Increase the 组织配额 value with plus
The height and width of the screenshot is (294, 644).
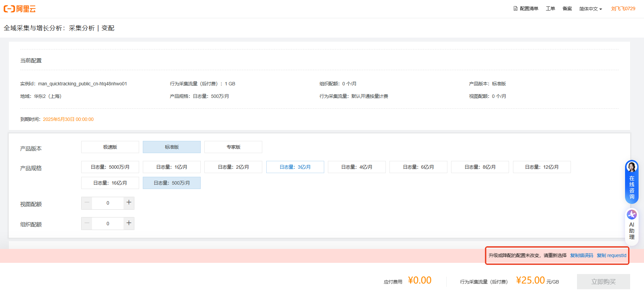point(129,224)
